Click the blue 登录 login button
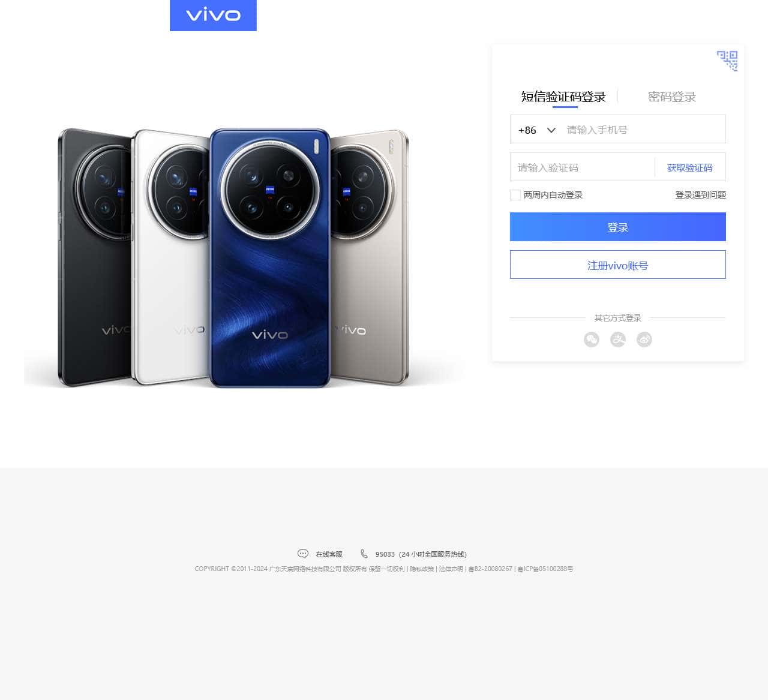The image size is (768, 700). coord(618,227)
